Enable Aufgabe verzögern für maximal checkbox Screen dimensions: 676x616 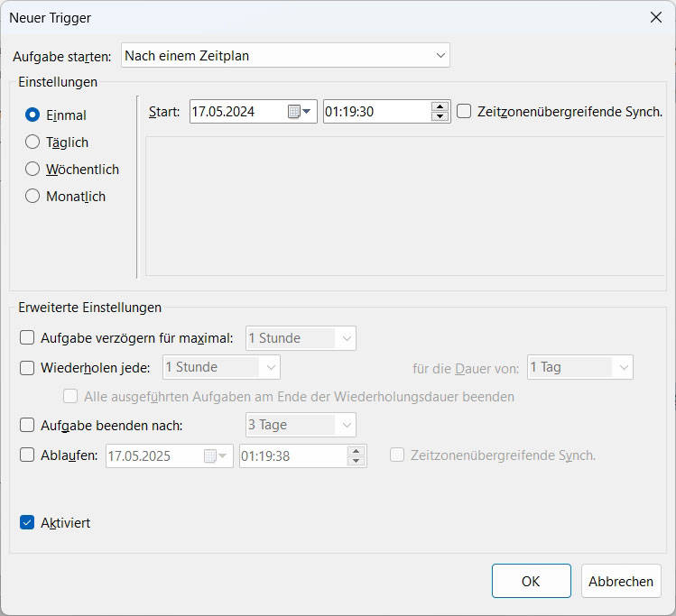coord(28,338)
